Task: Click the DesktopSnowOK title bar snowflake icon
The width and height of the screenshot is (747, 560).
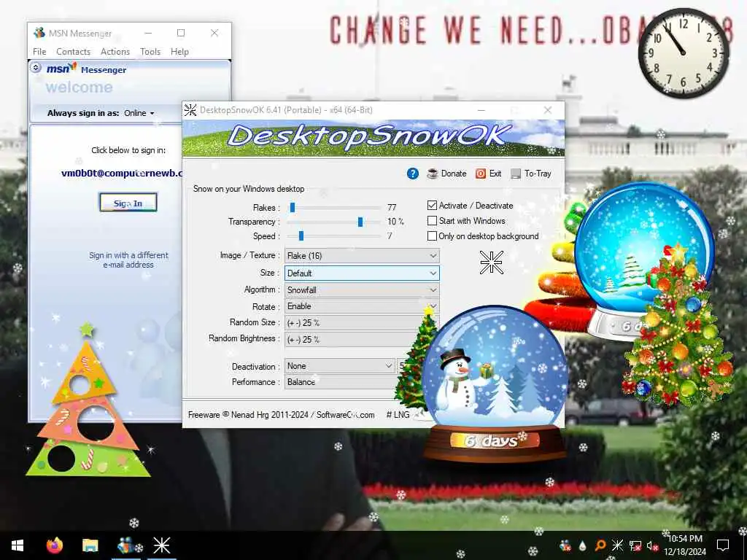Action: [x=190, y=110]
